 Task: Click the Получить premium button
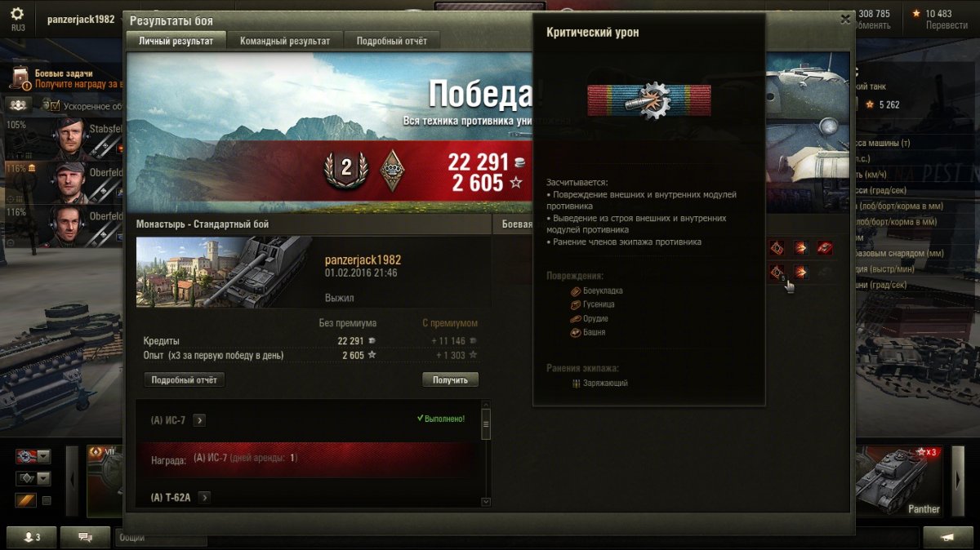point(450,380)
